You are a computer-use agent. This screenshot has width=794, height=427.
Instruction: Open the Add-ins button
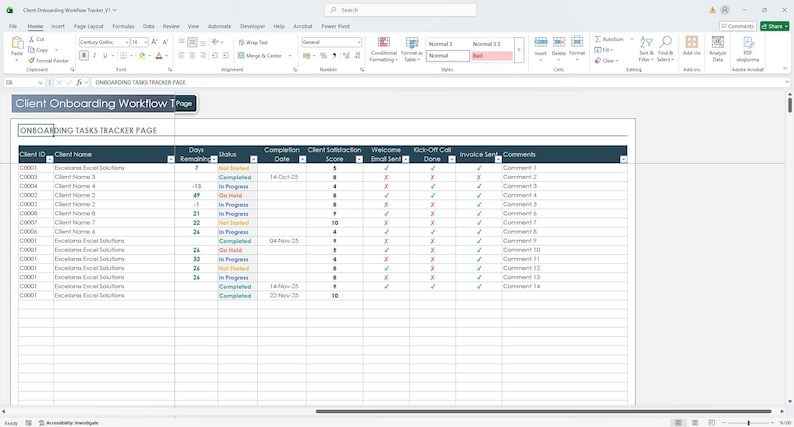[x=691, y=46]
